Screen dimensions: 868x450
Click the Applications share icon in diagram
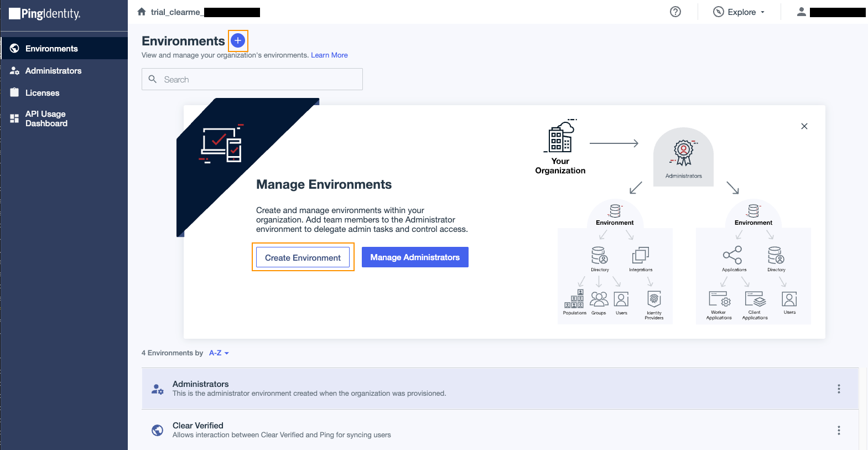[732, 255]
